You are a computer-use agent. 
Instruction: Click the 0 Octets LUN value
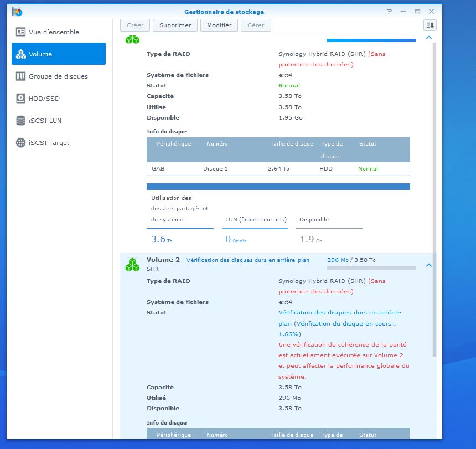pos(236,240)
